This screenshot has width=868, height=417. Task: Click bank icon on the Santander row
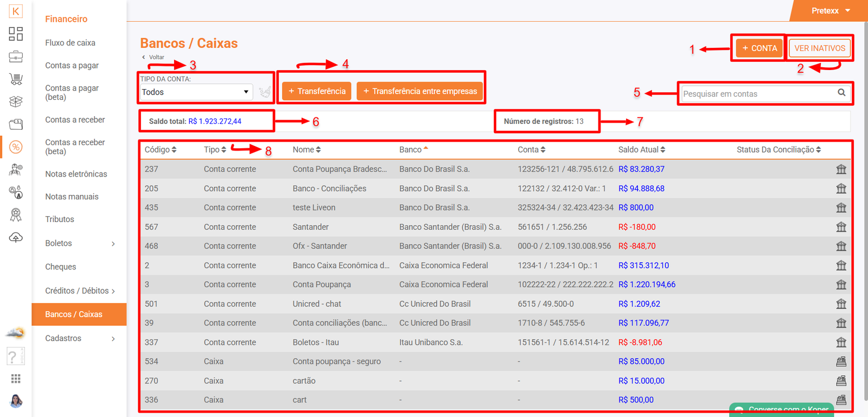[x=841, y=227]
